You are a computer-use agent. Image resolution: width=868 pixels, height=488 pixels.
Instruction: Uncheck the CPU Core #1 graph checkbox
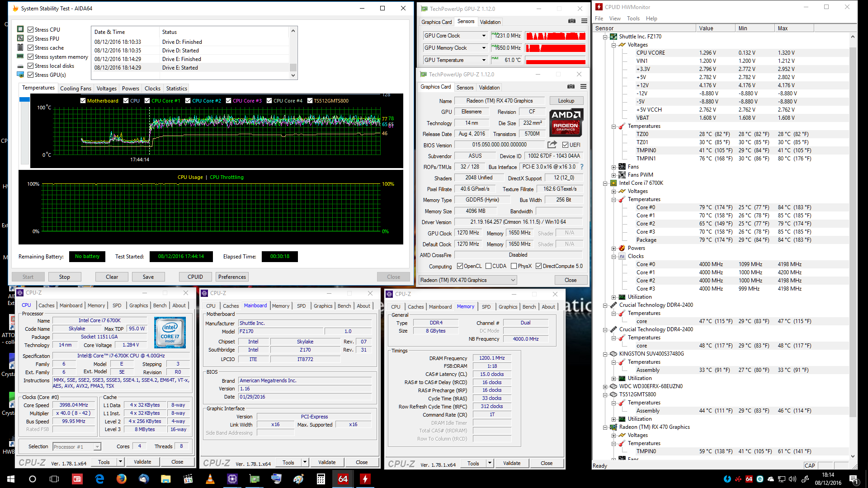click(x=147, y=101)
